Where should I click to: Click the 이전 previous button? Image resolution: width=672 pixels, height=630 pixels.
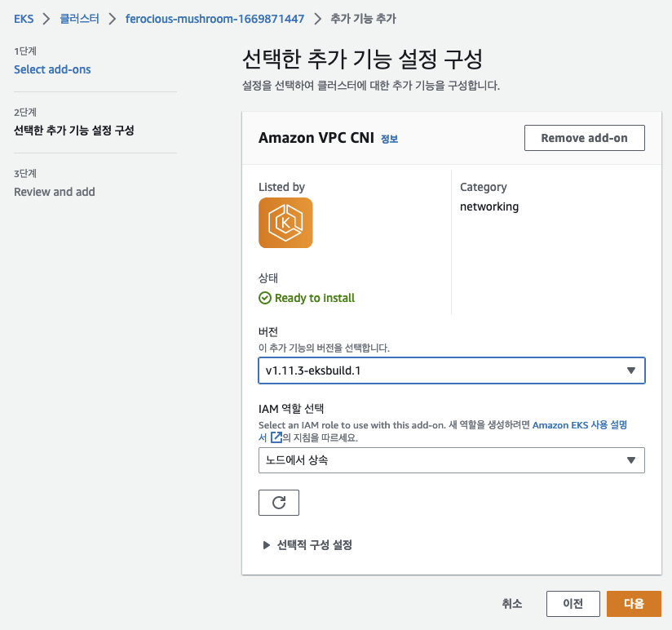(x=573, y=603)
